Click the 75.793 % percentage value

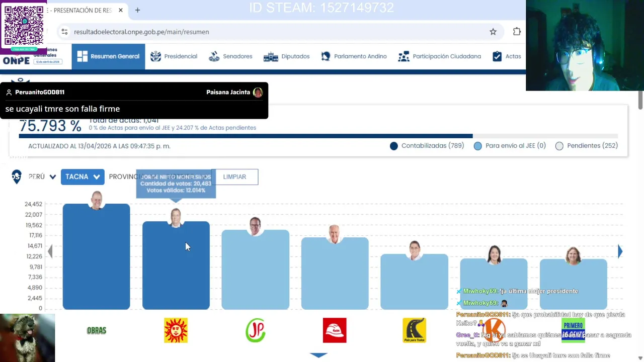tap(50, 126)
